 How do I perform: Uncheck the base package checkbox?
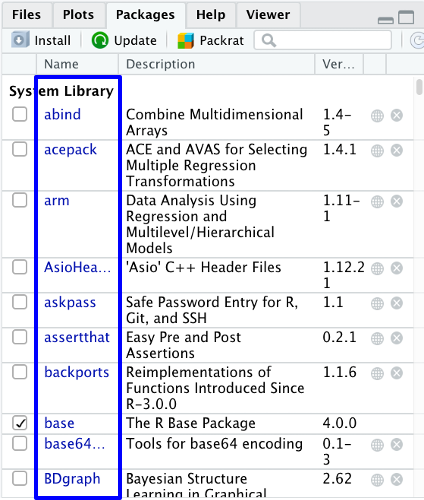pos(20,423)
